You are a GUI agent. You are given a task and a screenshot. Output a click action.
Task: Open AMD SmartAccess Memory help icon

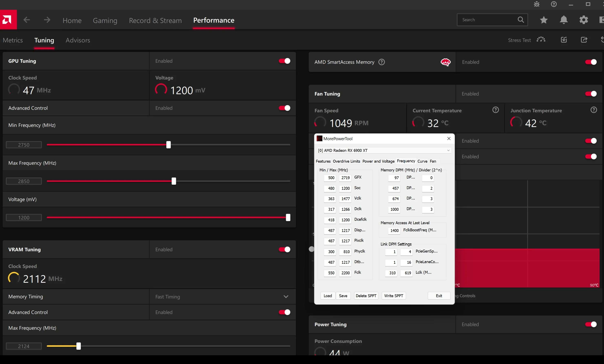coord(382,62)
